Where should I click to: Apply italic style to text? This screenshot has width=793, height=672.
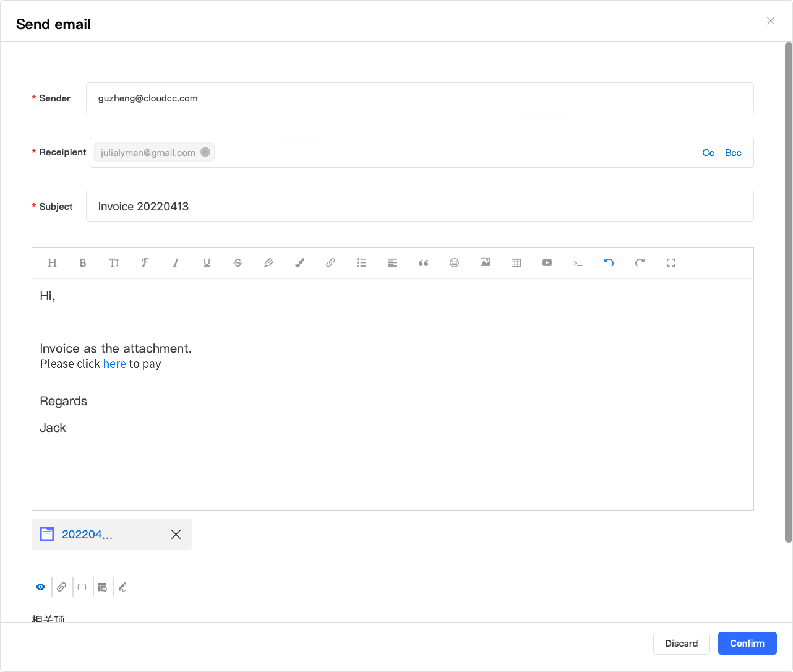(x=176, y=263)
